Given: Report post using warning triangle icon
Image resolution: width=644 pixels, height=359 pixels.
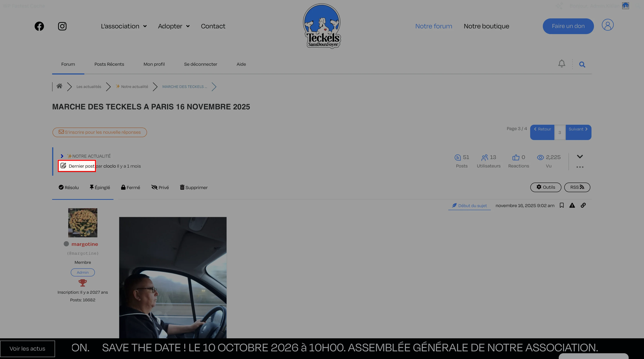Looking at the screenshot, I should coord(572,205).
